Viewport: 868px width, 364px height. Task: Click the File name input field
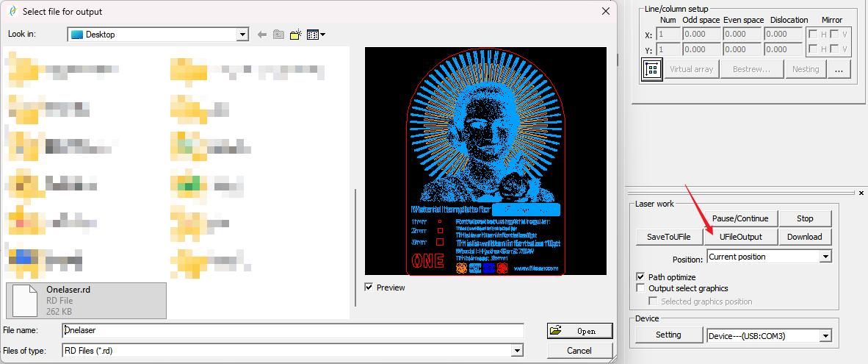pyautogui.click(x=294, y=331)
